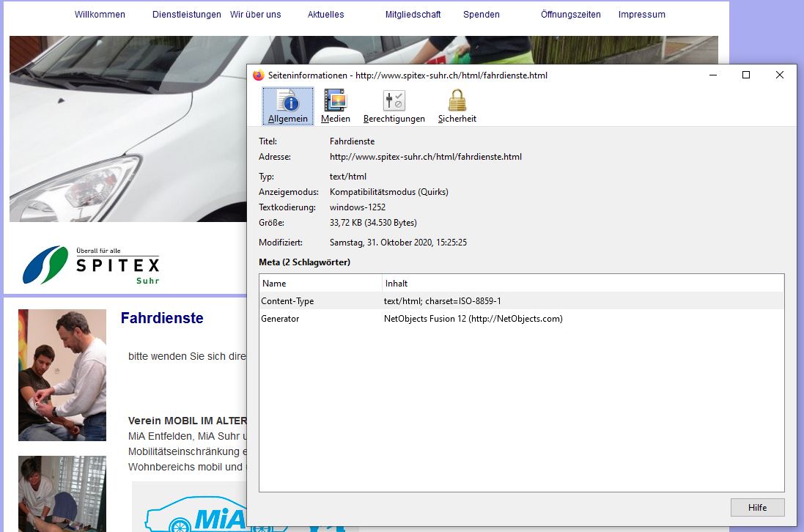Click the Spenden navigation link

point(482,15)
